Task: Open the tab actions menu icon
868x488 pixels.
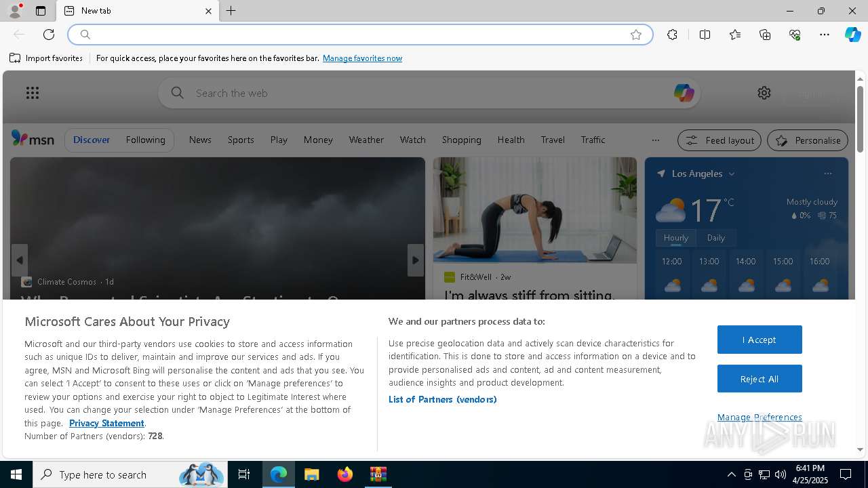Action: click(x=41, y=11)
